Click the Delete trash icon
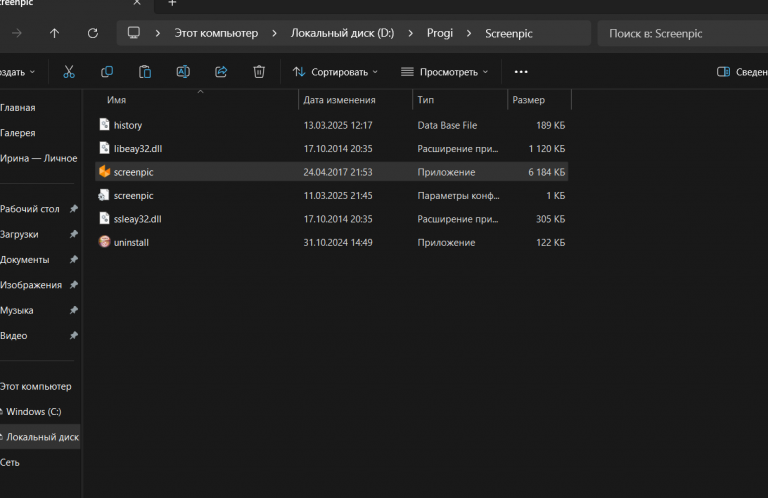The height and width of the screenshot is (498, 768). 259,72
